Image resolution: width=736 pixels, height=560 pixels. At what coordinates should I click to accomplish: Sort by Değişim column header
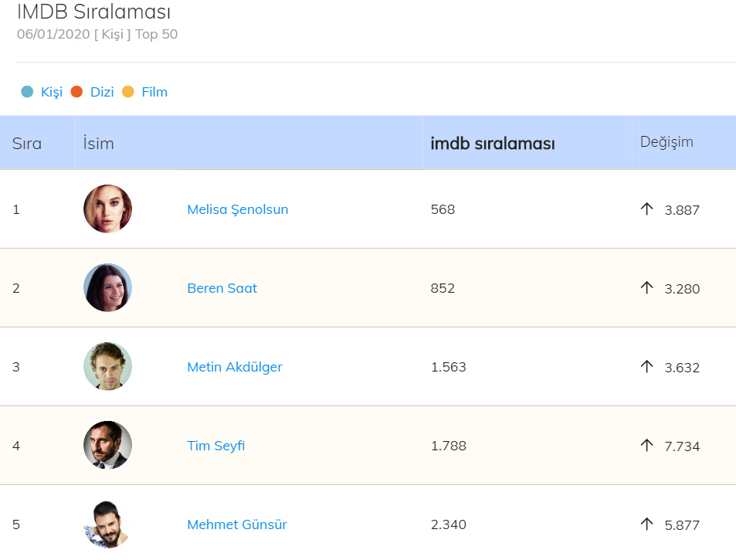point(666,142)
